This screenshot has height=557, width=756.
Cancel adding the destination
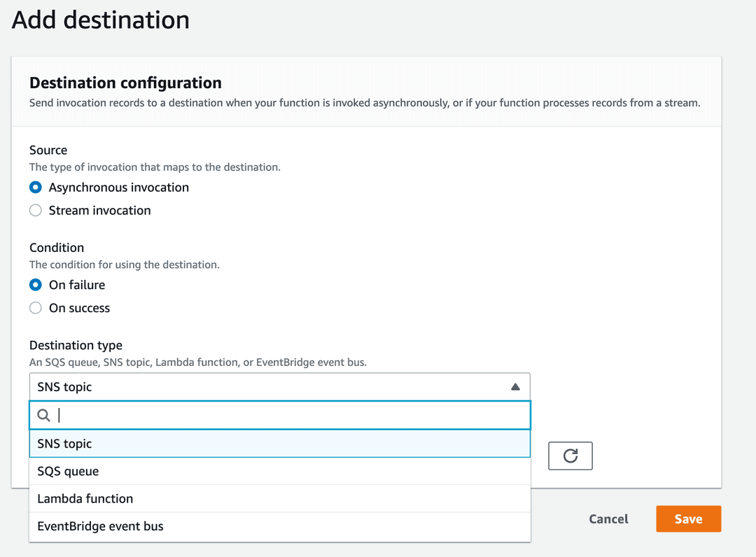(x=608, y=519)
